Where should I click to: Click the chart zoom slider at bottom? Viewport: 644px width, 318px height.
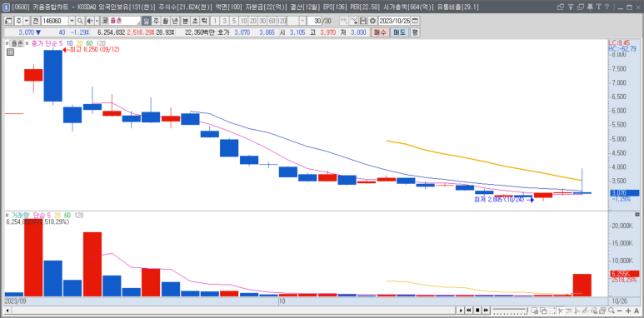click(x=509, y=311)
